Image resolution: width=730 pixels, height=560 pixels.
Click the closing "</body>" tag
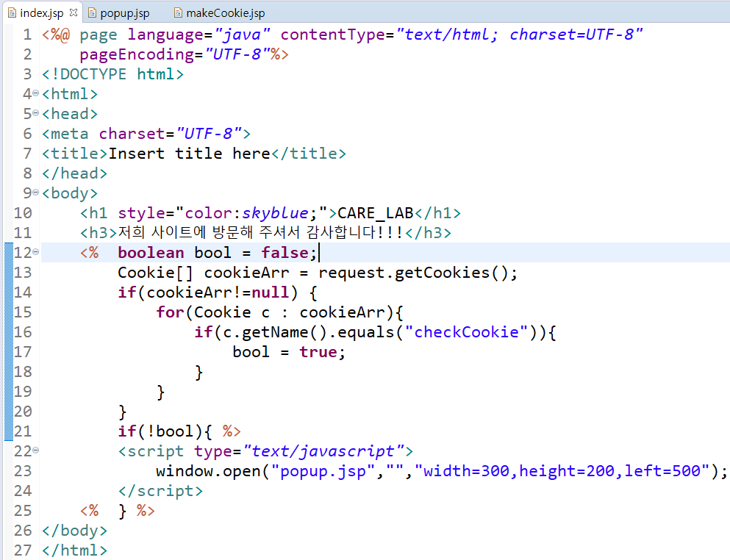[x=74, y=530]
